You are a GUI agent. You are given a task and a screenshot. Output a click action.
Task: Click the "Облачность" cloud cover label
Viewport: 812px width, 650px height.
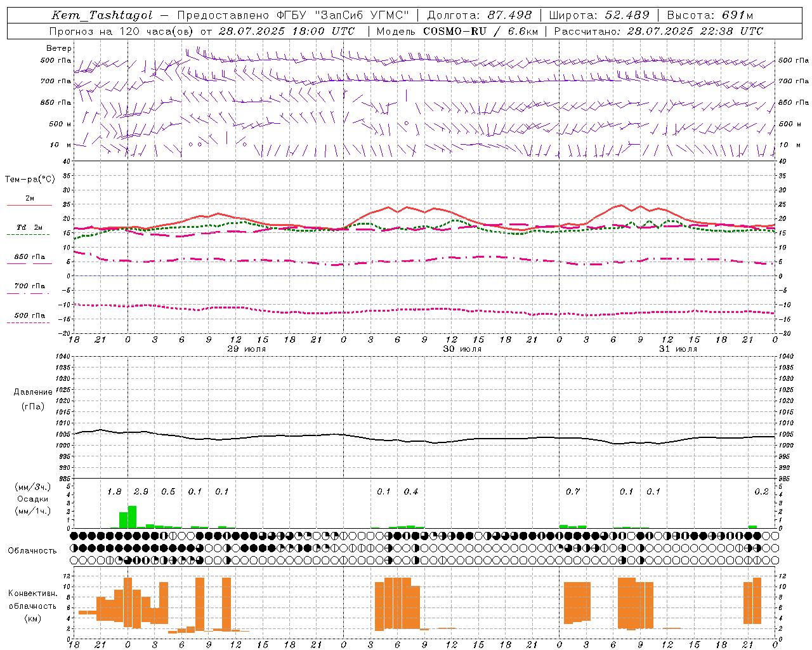coord(32,550)
